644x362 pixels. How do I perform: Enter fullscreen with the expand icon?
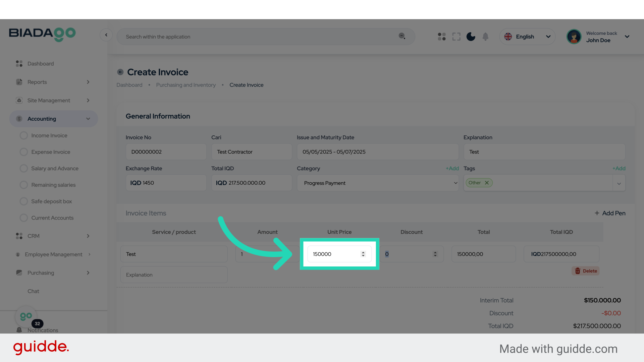(x=456, y=37)
